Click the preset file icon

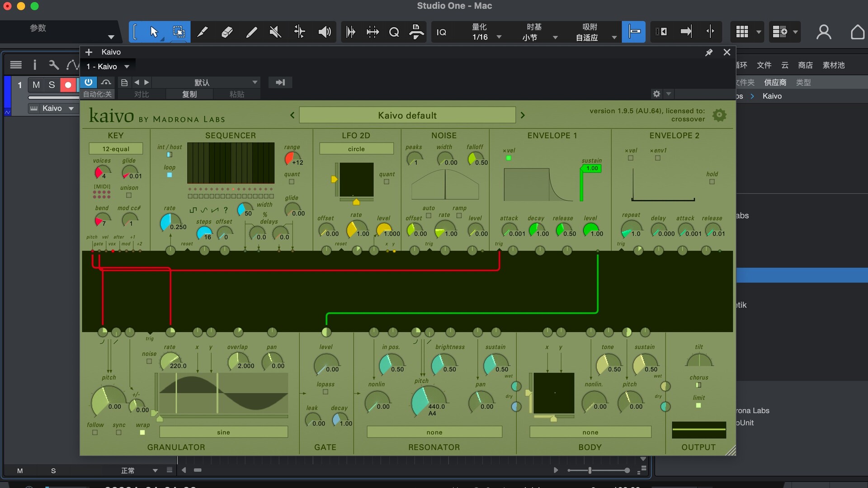point(124,82)
